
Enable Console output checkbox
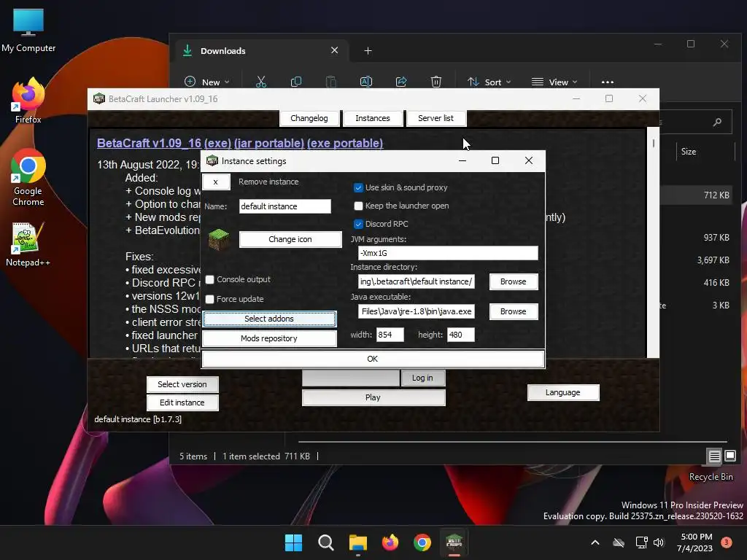tap(209, 279)
